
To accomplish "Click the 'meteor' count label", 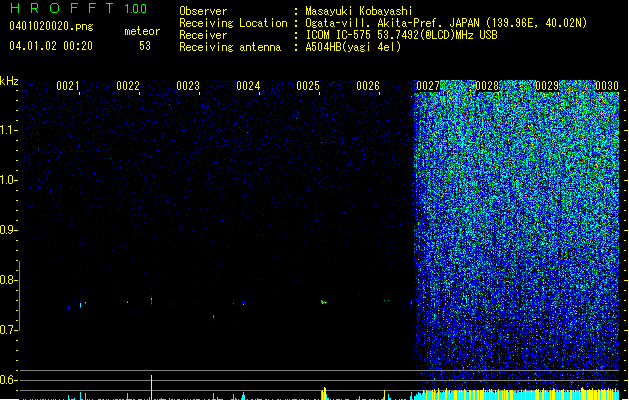I will click(142, 31).
